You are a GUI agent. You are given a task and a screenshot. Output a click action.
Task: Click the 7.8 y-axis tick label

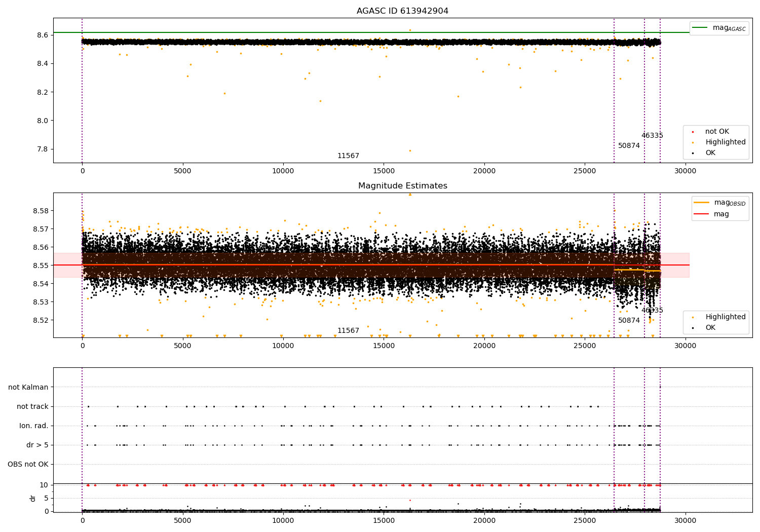pyautogui.click(x=43, y=149)
